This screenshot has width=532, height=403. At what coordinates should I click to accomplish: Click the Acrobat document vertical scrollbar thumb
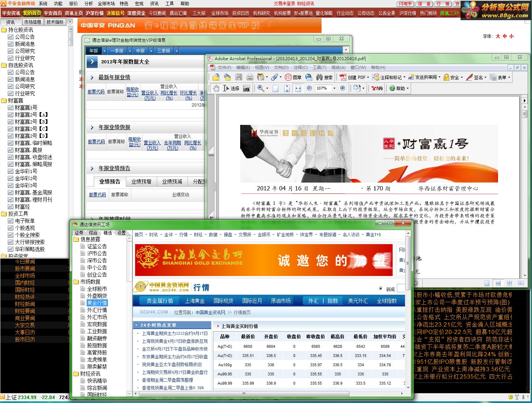pyautogui.click(x=525, y=114)
